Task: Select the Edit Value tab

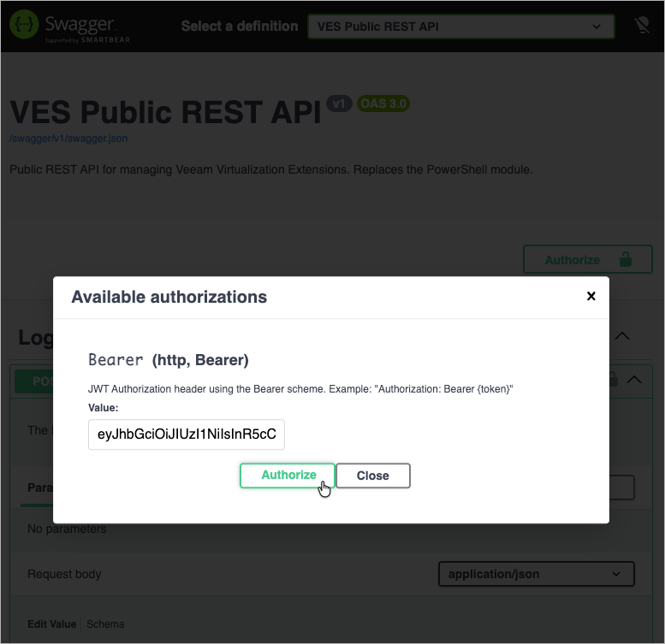Action: (51, 624)
